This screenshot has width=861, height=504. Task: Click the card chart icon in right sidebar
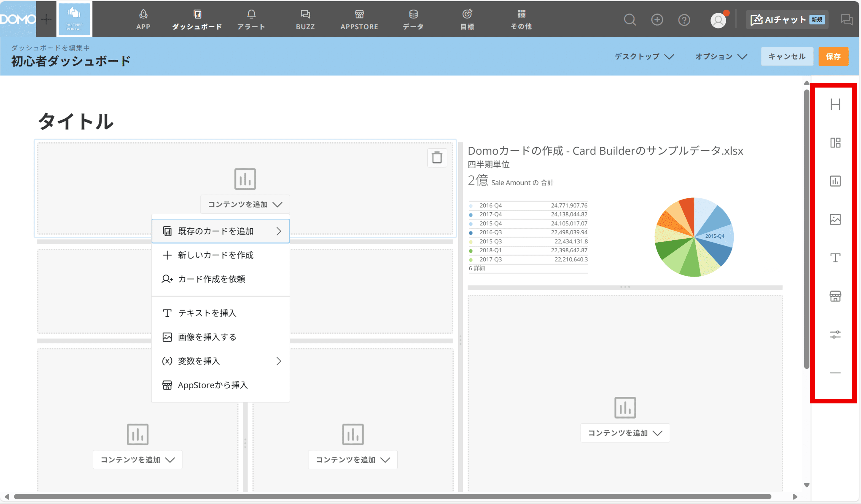(835, 181)
